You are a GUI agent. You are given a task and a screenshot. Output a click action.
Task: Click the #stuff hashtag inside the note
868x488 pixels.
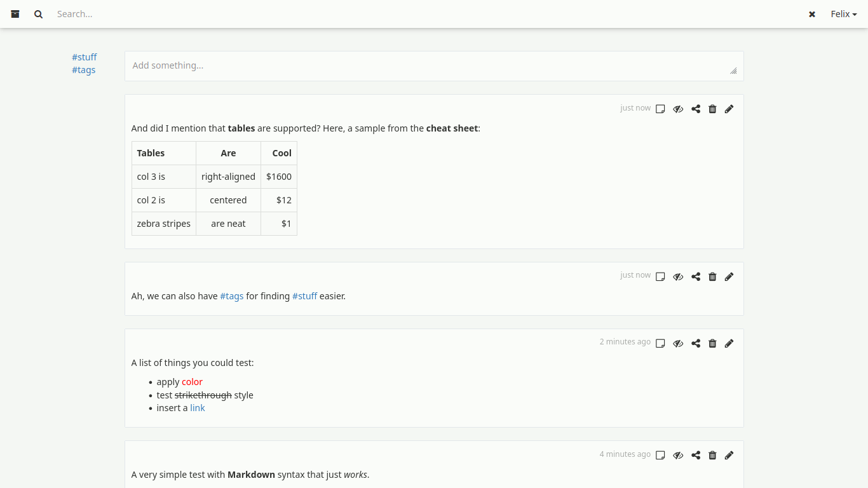pyautogui.click(x=304, y=296)
